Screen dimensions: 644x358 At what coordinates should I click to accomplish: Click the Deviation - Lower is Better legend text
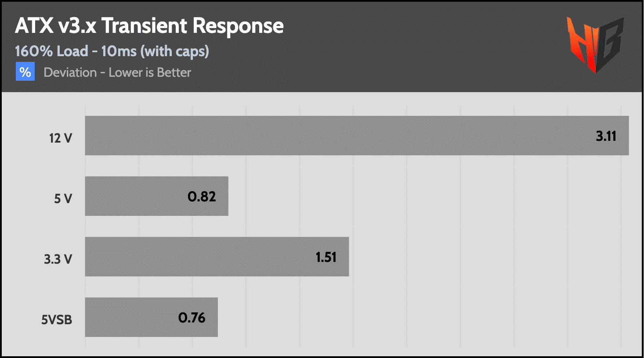[117, 72]
